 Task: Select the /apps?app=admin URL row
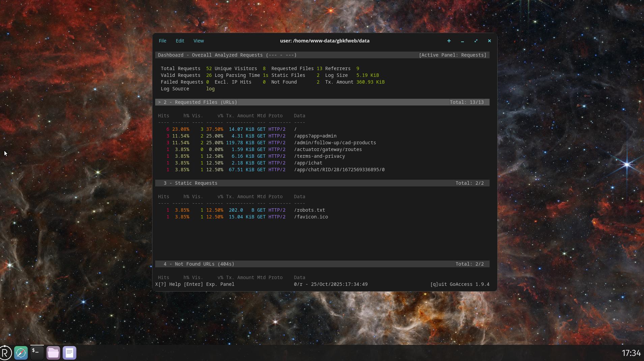click(315, 136)
